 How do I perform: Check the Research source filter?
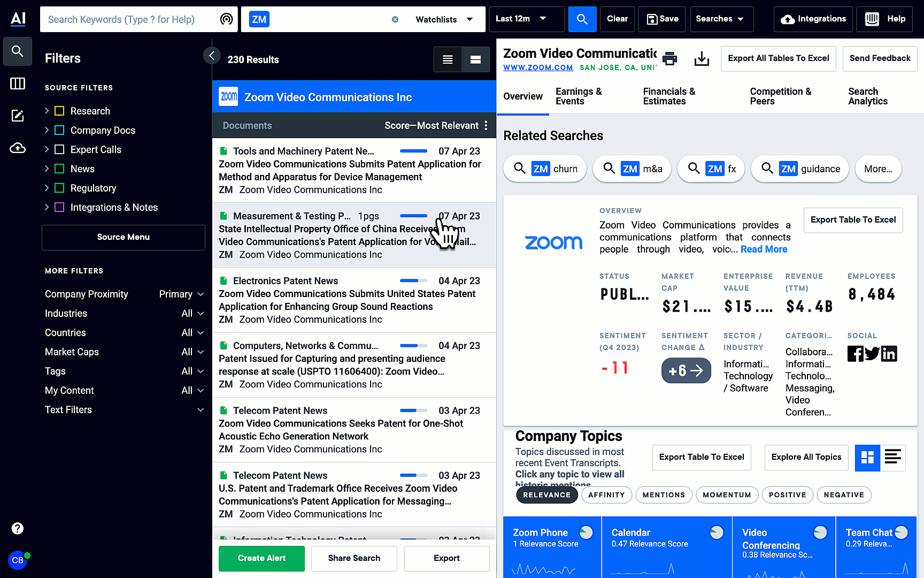pyautogui.click(x=59, y=111)
